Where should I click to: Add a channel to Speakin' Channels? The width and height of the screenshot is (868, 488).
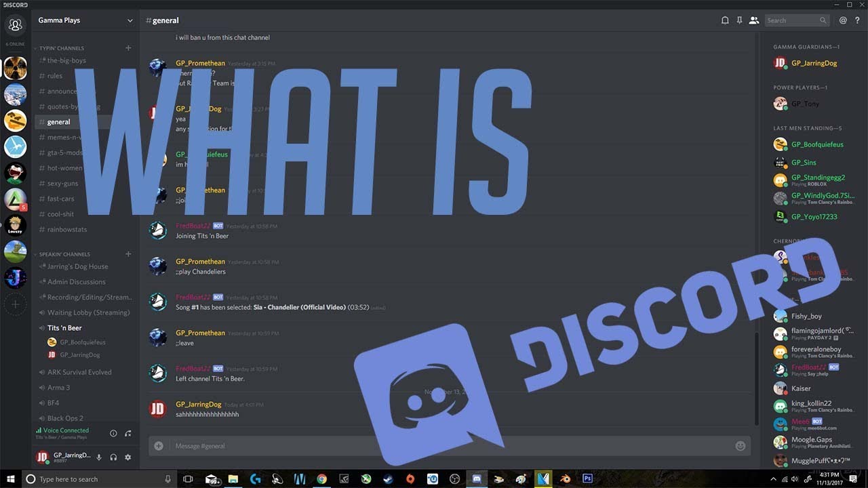click(x=128, y=254)
